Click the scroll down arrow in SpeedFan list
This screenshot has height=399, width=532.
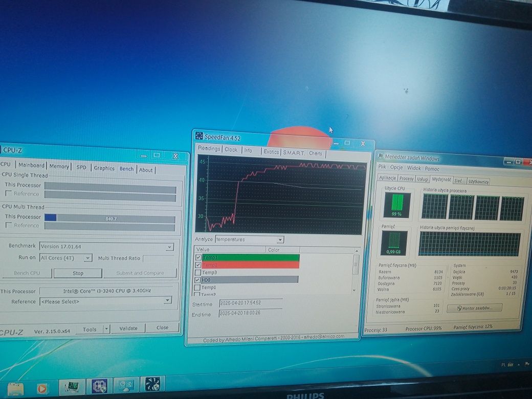354,291
